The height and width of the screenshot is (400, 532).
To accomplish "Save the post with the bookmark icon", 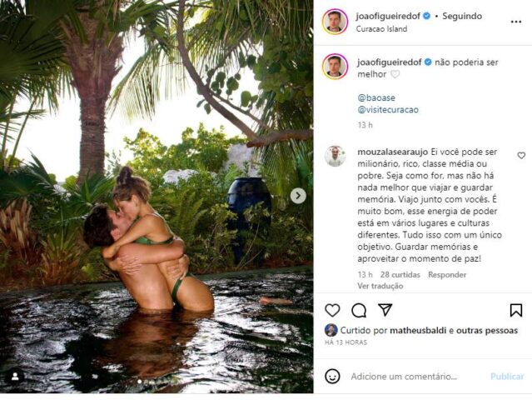I will 515,310.
